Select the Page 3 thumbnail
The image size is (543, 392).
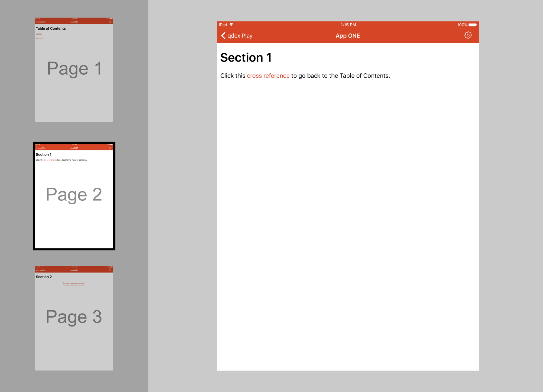(74, 318)
